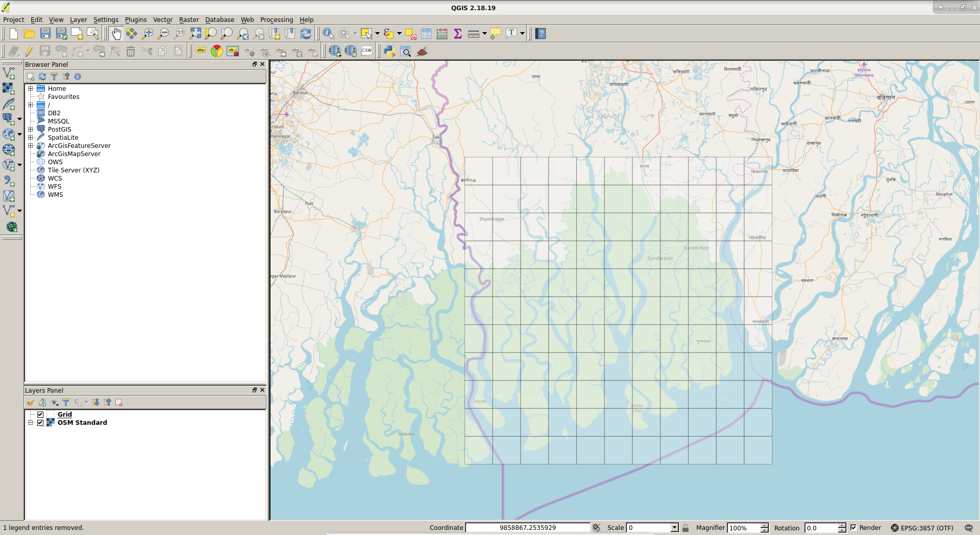Click Add Raster Layer checkerboard icon
Viewport: 980px width, 535px height.
click(9, 88)
